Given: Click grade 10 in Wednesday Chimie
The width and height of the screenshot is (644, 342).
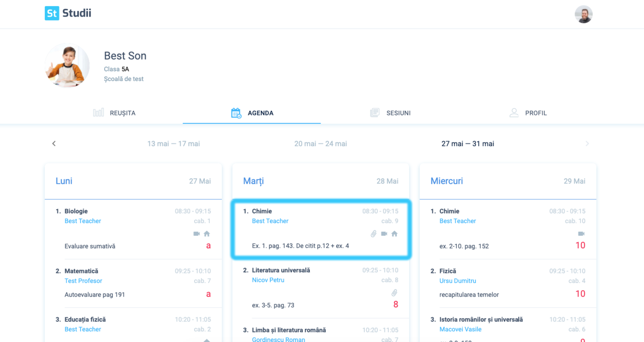Looking at the screenshot, I should point(580,245).
